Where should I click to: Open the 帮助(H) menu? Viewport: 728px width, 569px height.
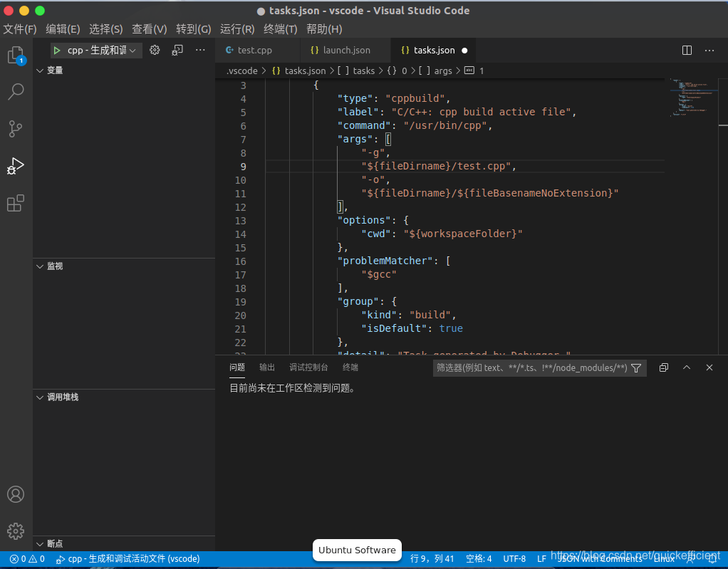(324, 29)
